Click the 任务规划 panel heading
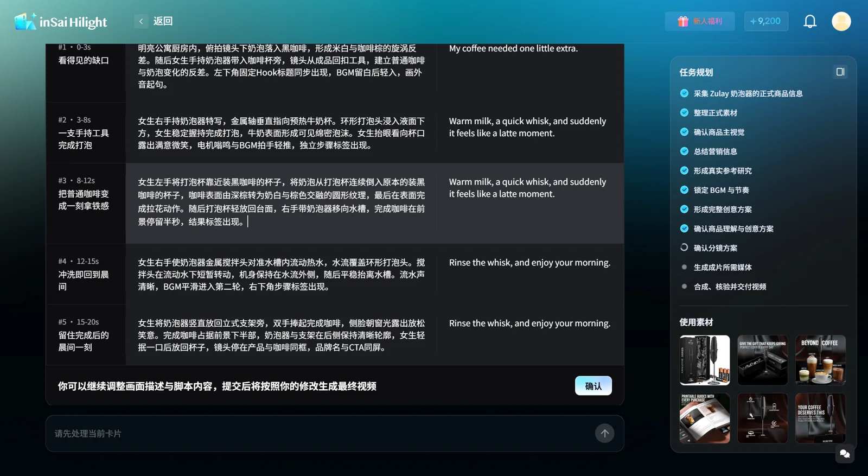Viewport: 868px width, 476px height. pos(696,72)
